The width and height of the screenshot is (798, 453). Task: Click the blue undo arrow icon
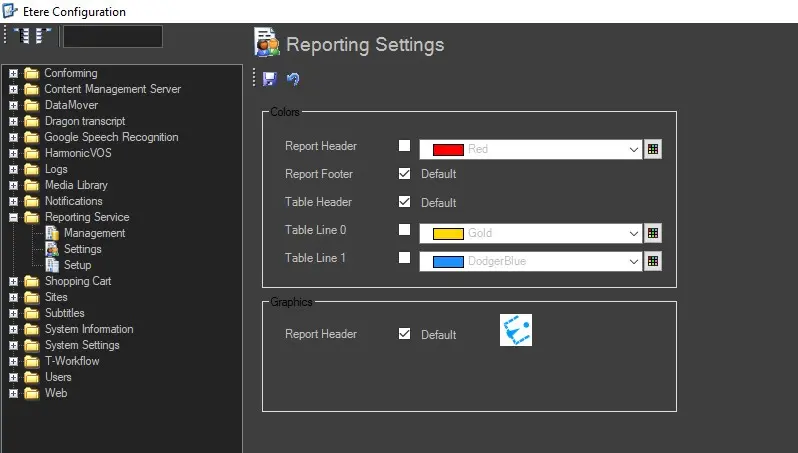click(293, 79)
